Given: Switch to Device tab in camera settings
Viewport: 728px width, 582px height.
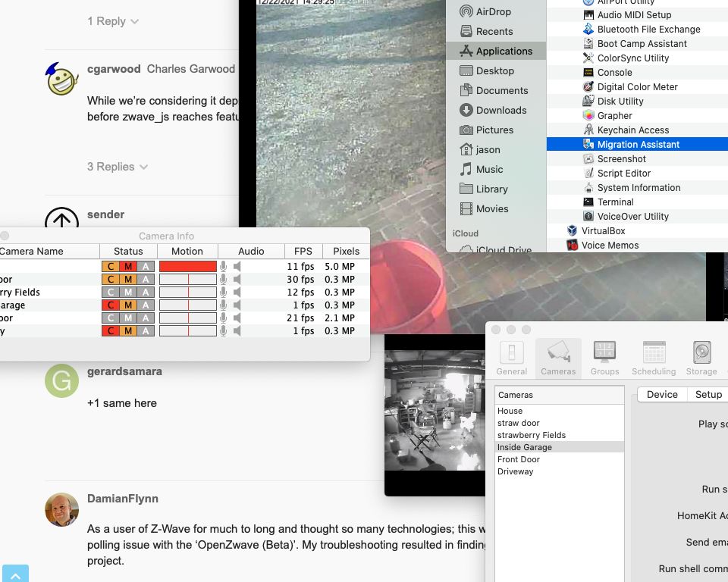Looking at the screenshot, I should 662,395.
